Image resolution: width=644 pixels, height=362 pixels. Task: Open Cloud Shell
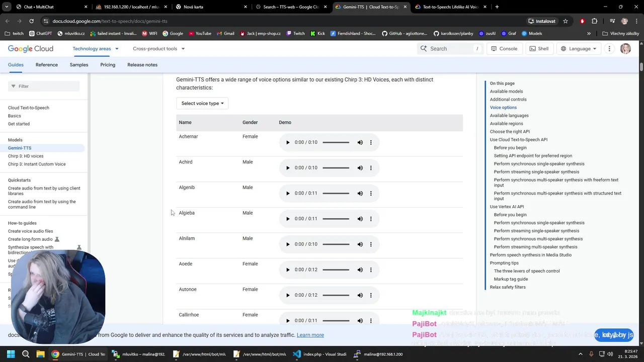click(539, 49)
